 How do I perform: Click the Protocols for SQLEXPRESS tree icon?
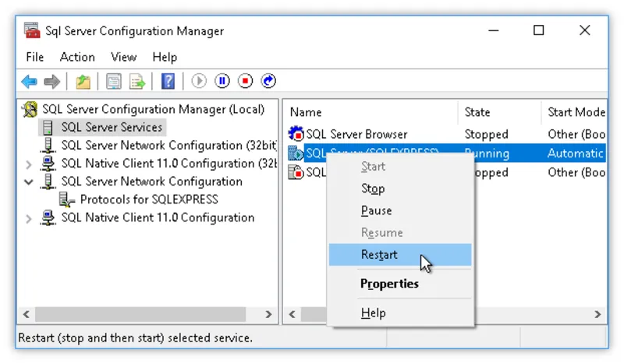67,200
